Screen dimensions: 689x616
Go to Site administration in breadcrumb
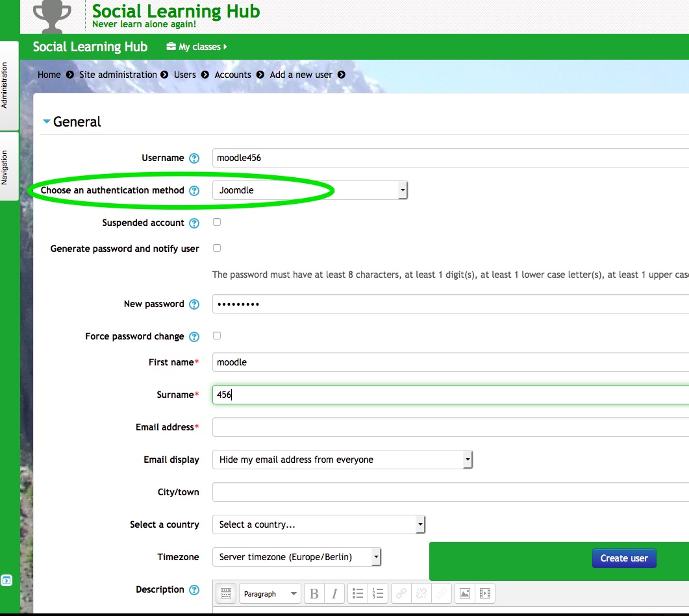tap(118, 75)
